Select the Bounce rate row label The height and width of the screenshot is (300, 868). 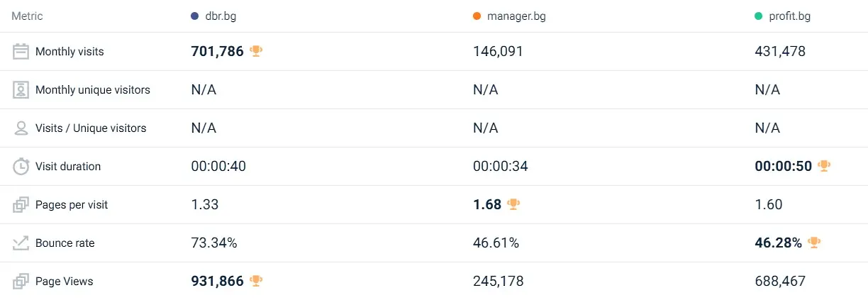point(65,243)
